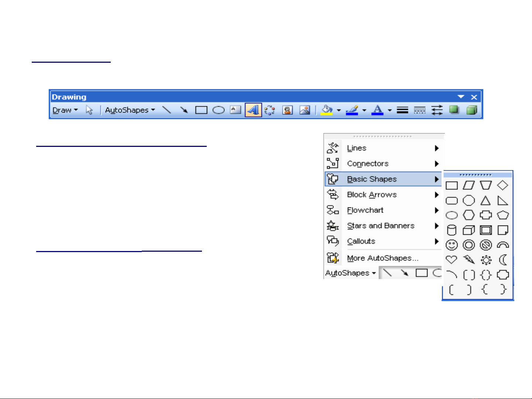Click the Insert Picture icon
The height and width of the screenshot is (399, 532).
click(305, 110)
